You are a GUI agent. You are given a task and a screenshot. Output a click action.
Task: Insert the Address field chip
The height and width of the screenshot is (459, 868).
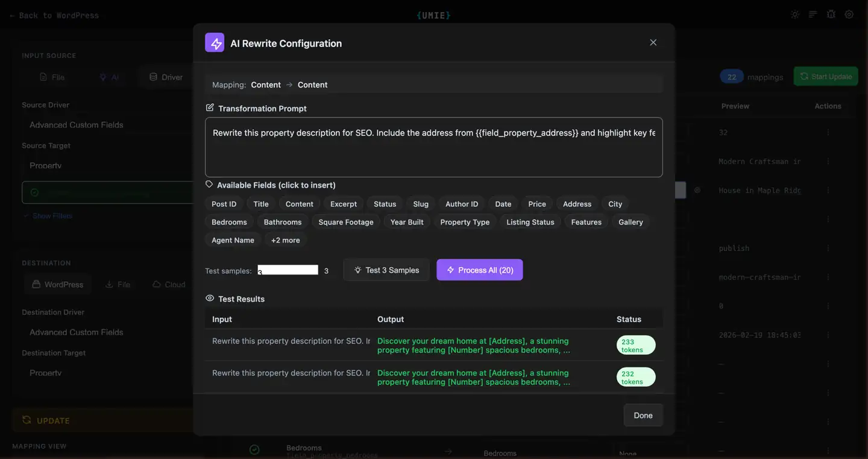pyautogui.click(x=577, y=204)
